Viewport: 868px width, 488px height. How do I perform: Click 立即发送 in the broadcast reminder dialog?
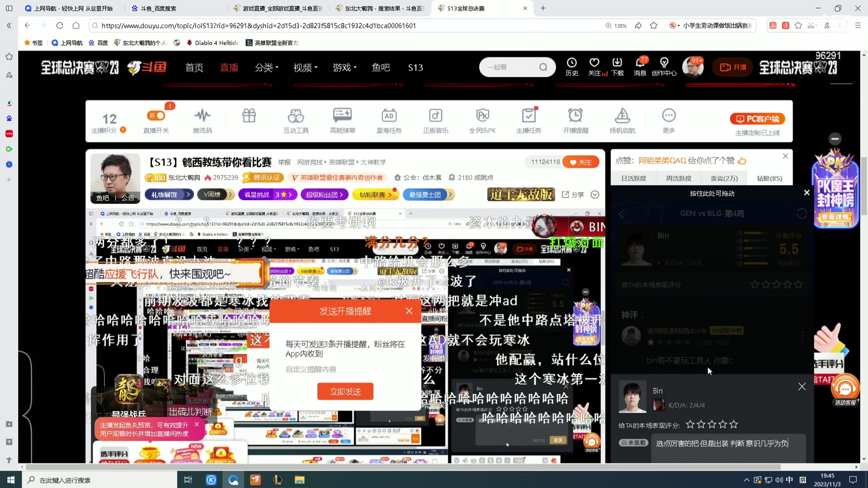[x=345, y=391]
